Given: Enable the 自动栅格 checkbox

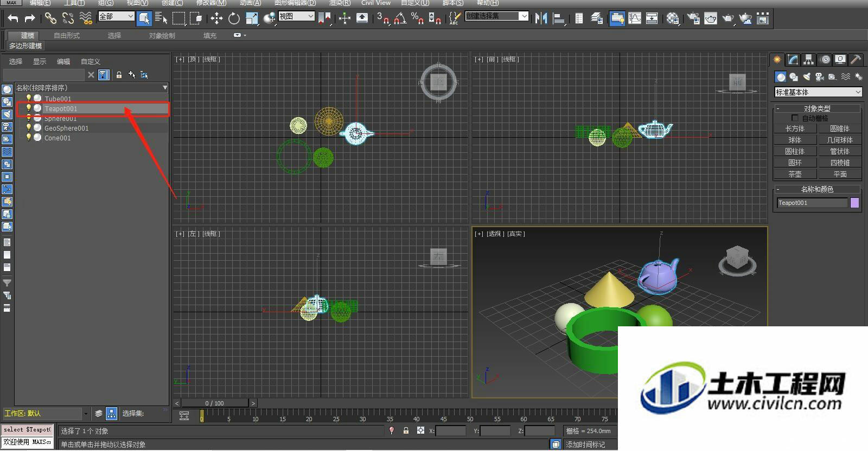Looking at the screenshot, I should click(x=795, y=118).
